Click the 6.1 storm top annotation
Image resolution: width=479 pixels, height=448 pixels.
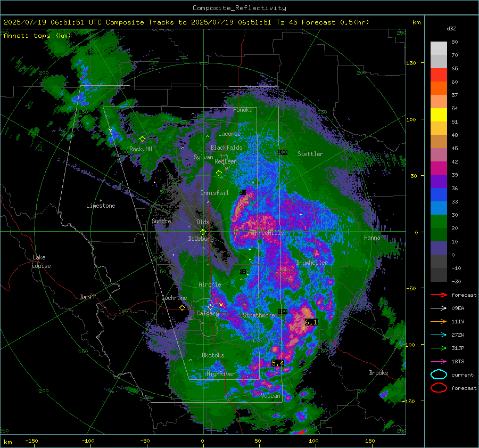(311, 322)
